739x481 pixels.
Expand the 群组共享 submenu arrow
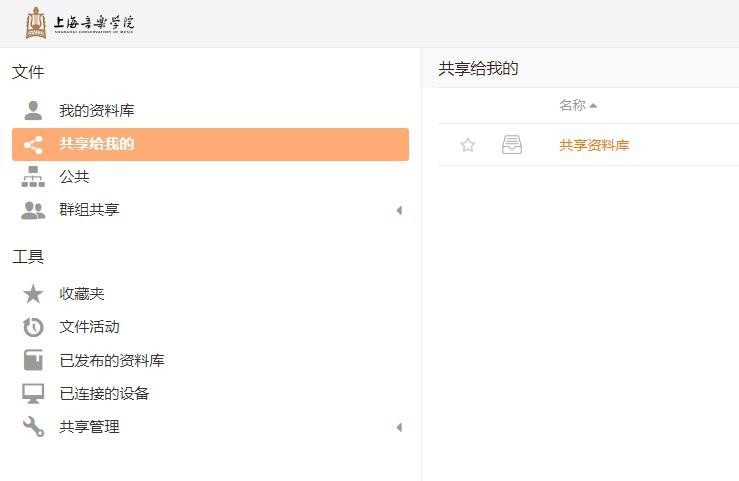[x=398, y=210]
